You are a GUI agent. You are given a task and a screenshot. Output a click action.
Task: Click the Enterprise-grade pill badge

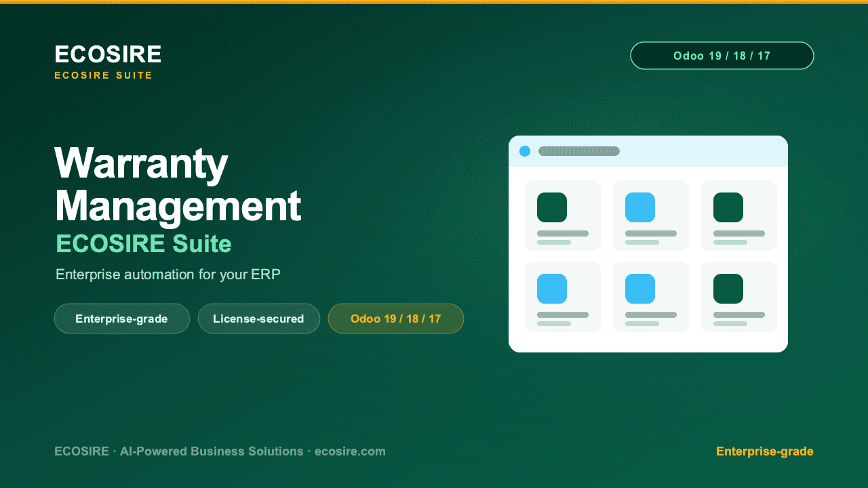(122, 319)
